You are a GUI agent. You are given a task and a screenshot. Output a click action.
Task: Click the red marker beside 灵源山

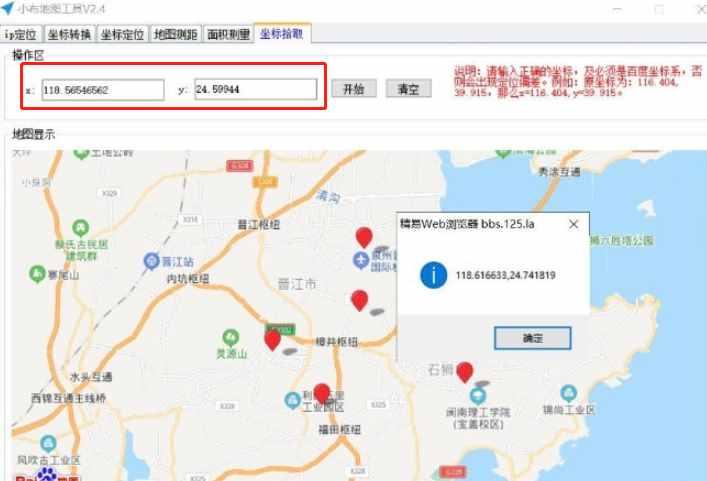(x=272, y=340)
